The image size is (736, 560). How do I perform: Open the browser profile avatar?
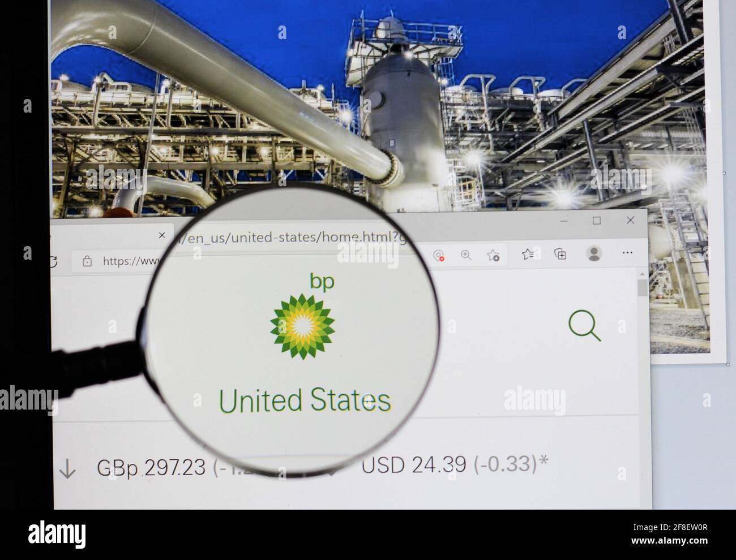[x=594, y=253]
